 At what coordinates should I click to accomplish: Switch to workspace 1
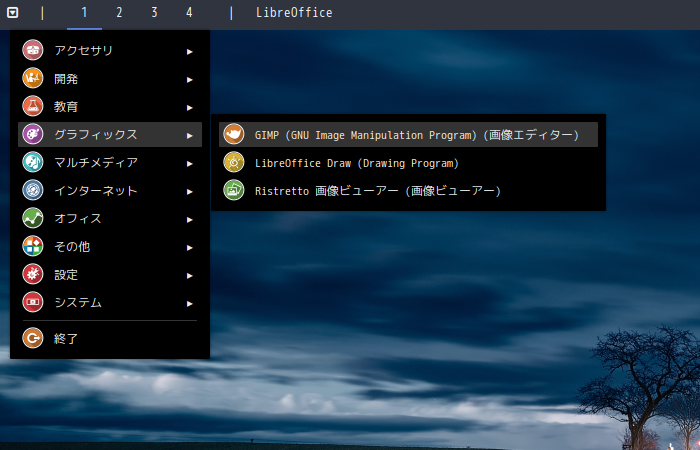pyautogui.click(x=84, y=13)
